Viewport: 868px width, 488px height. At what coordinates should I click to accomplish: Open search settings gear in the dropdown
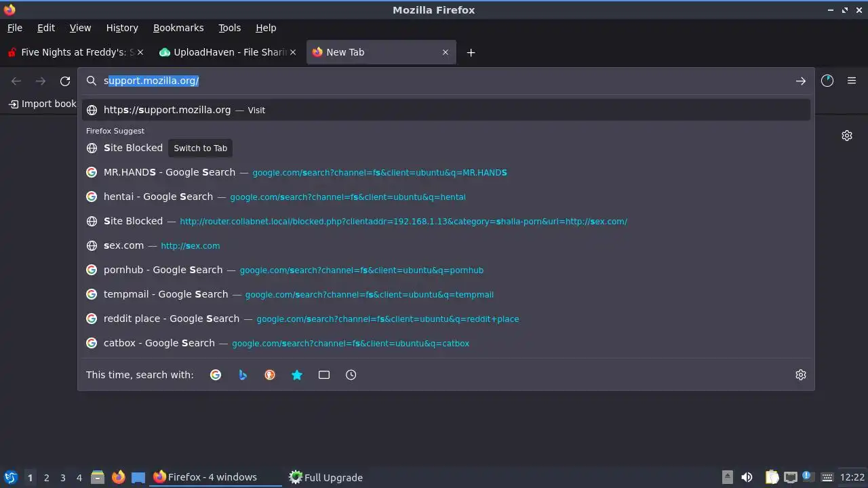pos(801,375)
